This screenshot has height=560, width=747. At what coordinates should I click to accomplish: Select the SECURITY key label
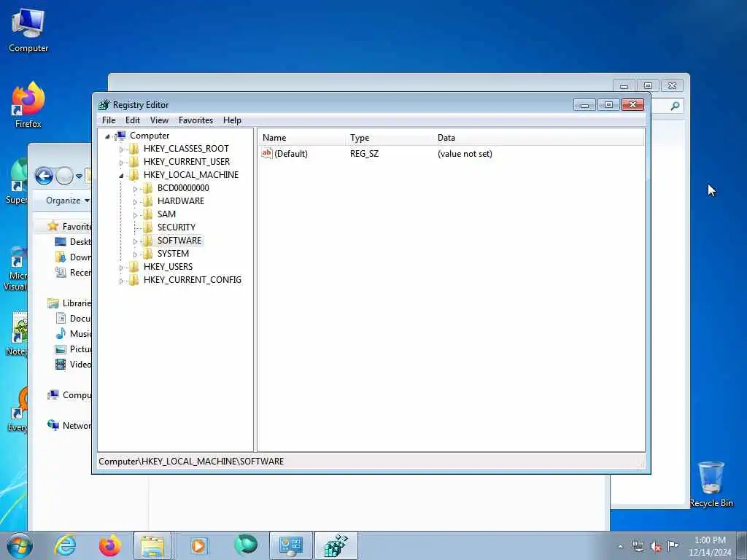[x=177, y=227]
